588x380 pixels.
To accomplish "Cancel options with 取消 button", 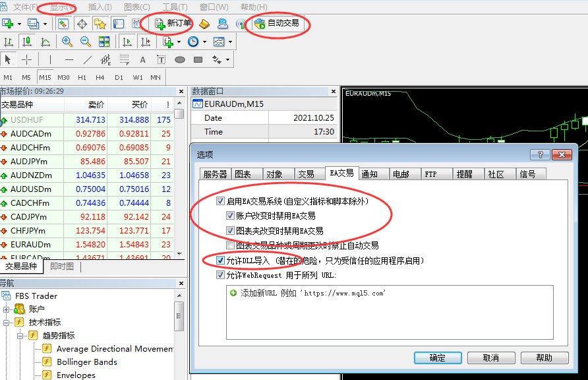I will [x=491, y=358].
